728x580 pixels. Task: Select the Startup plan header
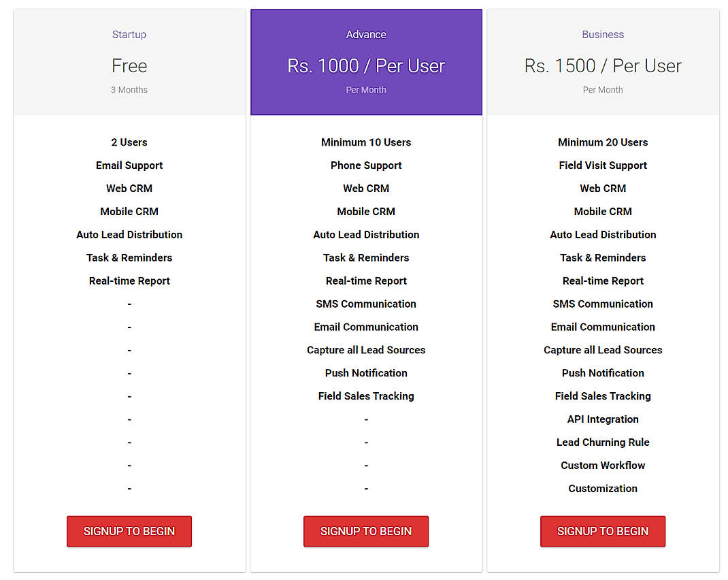click(x=129, y=34)
